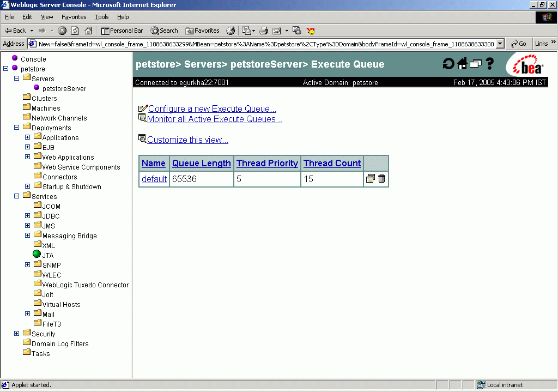Open the Tools menu
Screen dimensions: 558x392
coord(101,17)
